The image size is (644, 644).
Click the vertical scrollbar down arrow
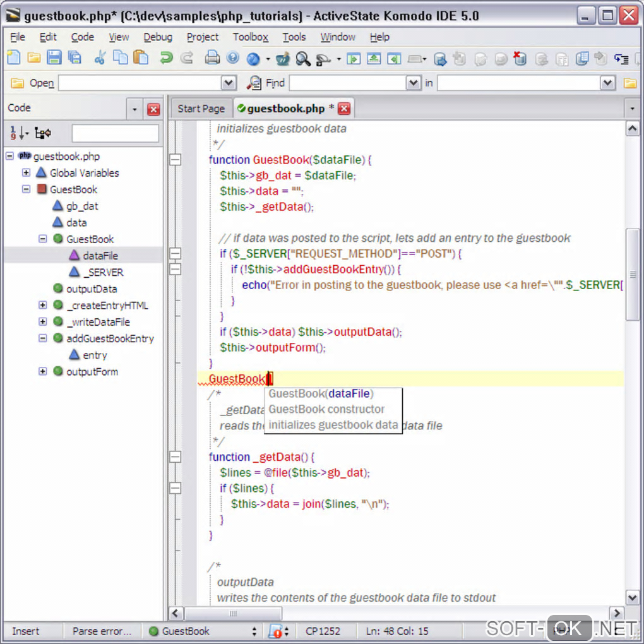tap(632, 597)
